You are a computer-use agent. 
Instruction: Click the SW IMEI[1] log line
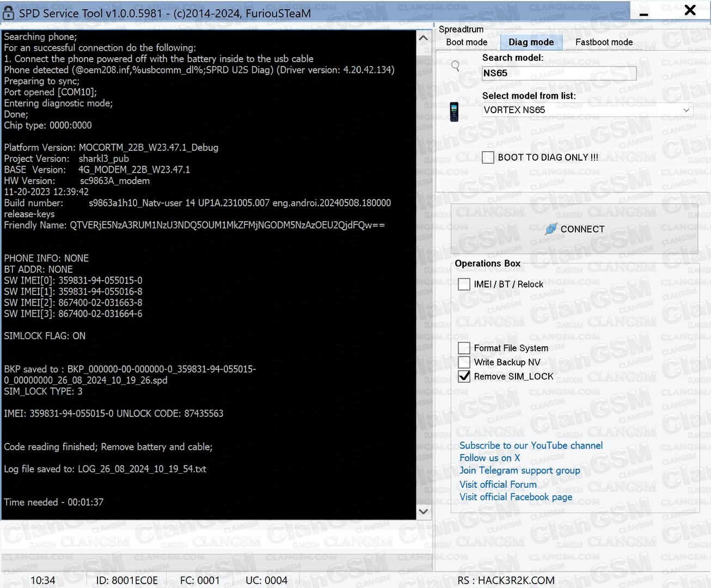(x=73, y=291)
